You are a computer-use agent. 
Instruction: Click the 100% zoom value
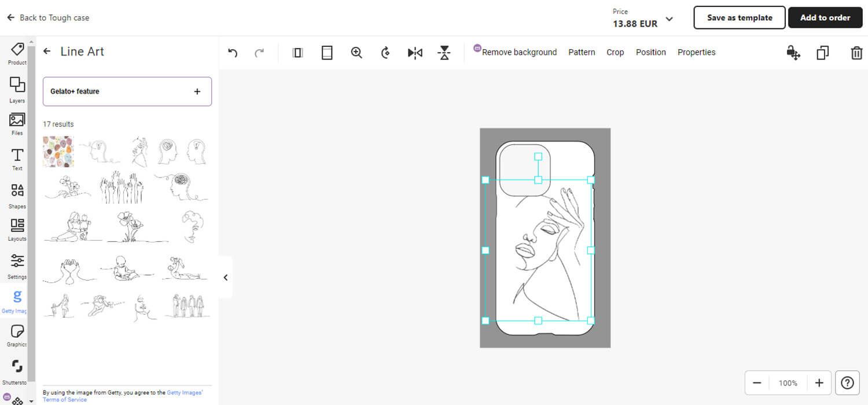pyautogui.click(x=788, y=383)
